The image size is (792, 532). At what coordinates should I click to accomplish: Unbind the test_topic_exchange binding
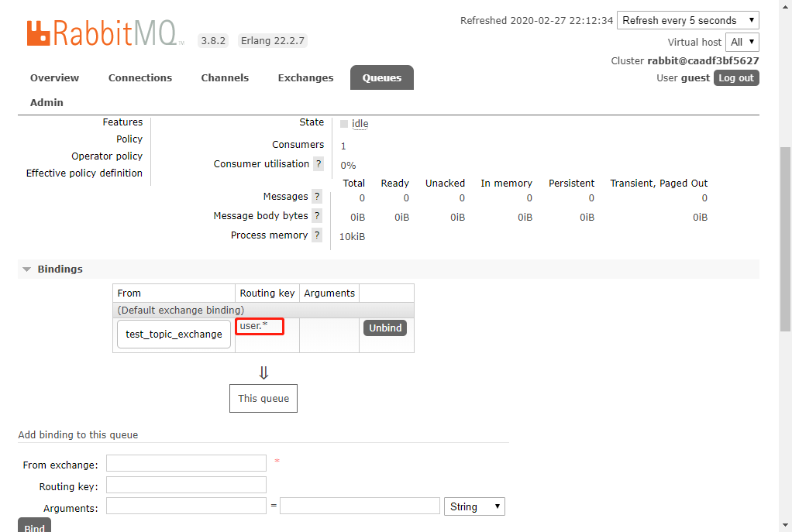tap(385, 328)
